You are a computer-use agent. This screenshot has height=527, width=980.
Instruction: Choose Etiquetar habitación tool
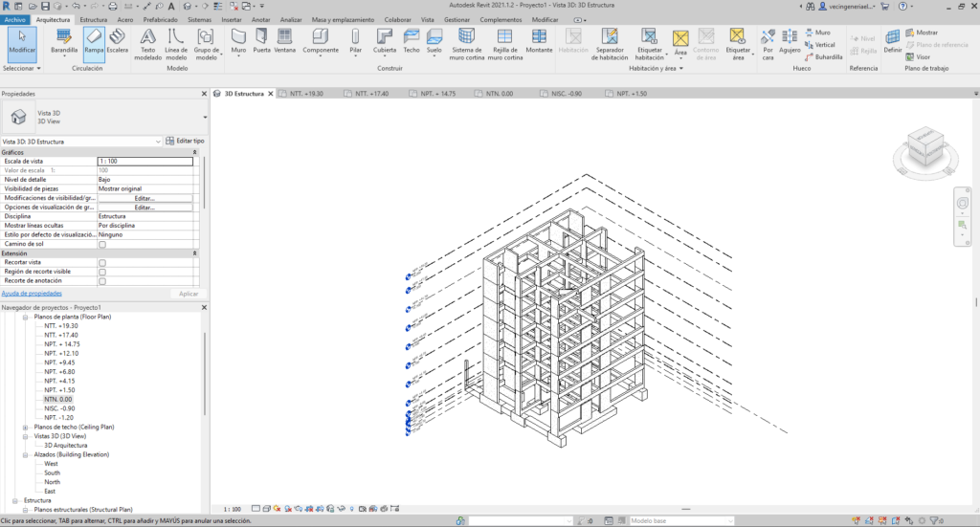tap(650, 44)
